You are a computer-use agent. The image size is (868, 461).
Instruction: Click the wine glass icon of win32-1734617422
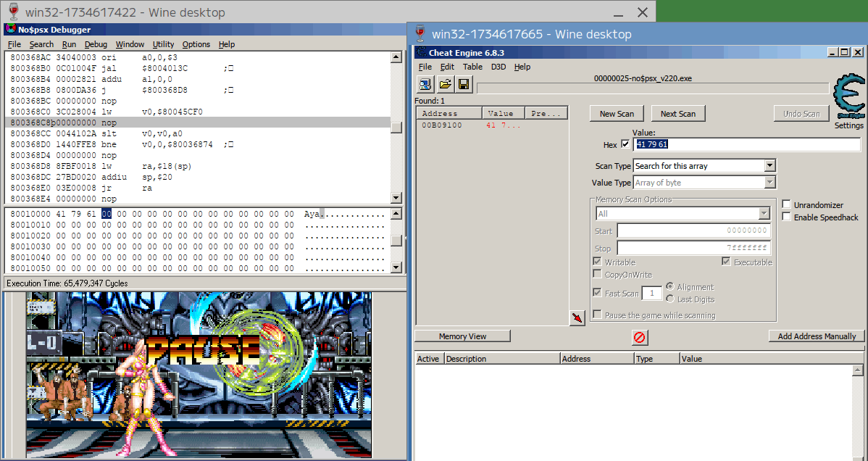(13, 12)
